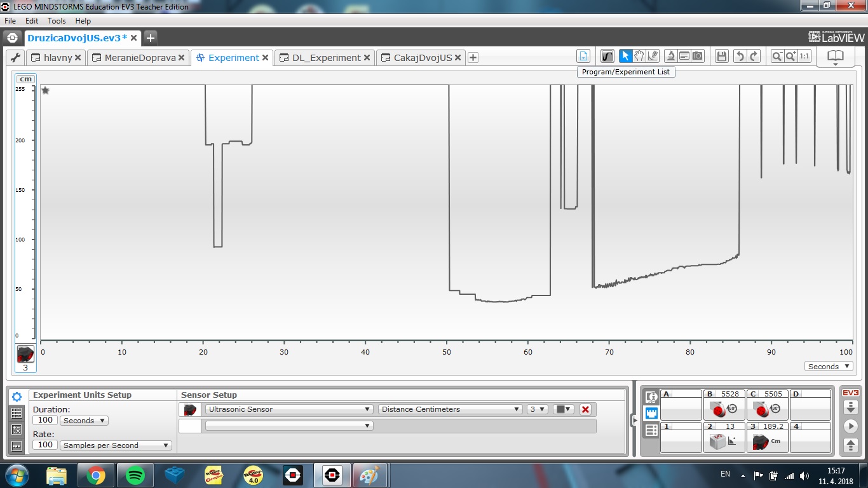868x488 pixels.
Task: Choose the Prediction pencil tool
Action: (653, 56)
